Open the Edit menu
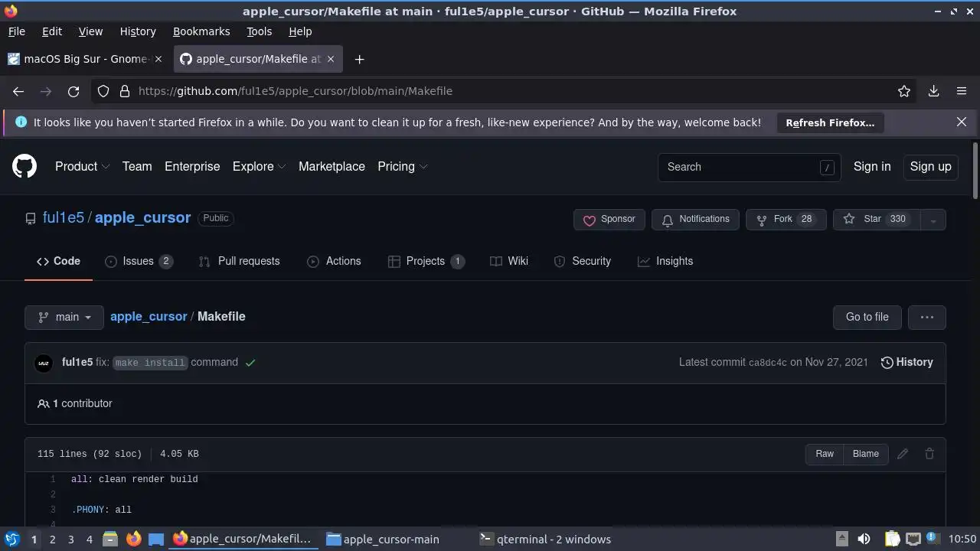 pyautogui.click(x=52, y=31)
